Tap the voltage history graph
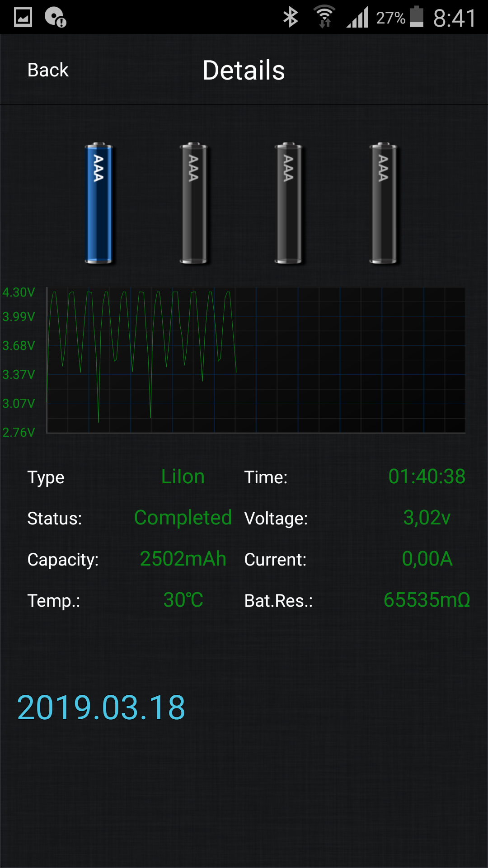 point(256,360)
